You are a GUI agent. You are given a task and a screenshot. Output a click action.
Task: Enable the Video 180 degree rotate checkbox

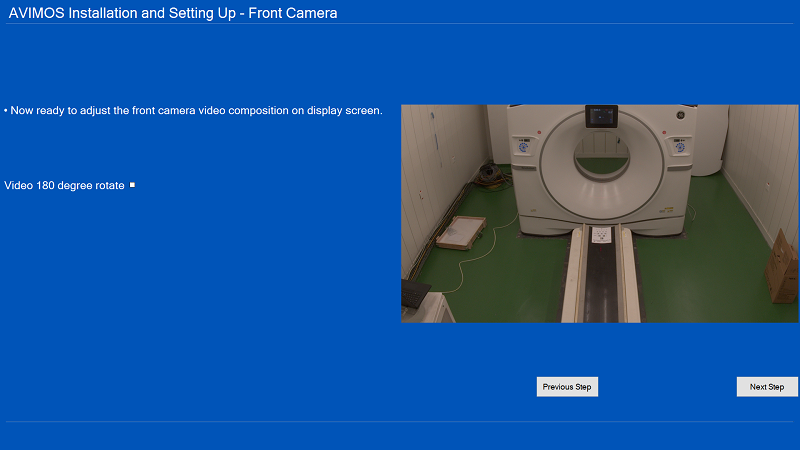[x=132, y=185]
